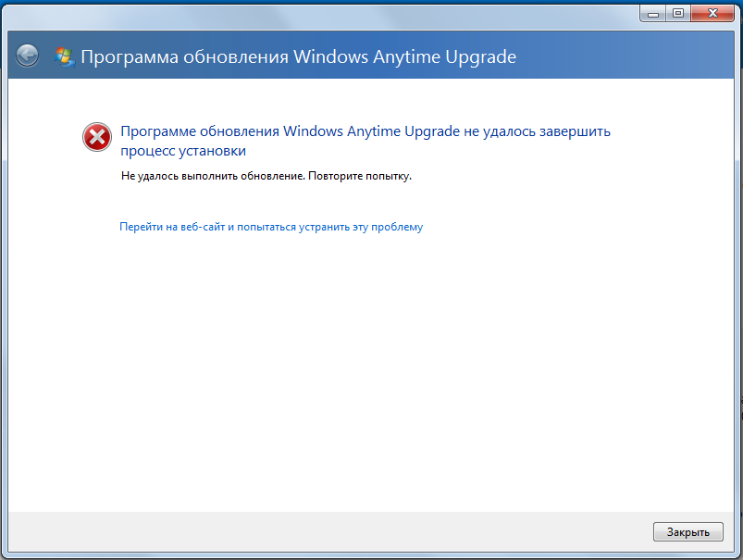Click the text "Не удалось выполнить обновление. Повторите попытку."
This screenshot has width=743, height=560.
266,176
